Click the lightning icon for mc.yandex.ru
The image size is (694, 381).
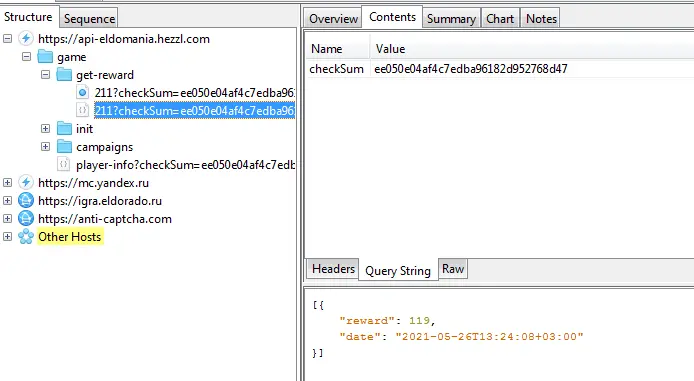tap(26, 182)
